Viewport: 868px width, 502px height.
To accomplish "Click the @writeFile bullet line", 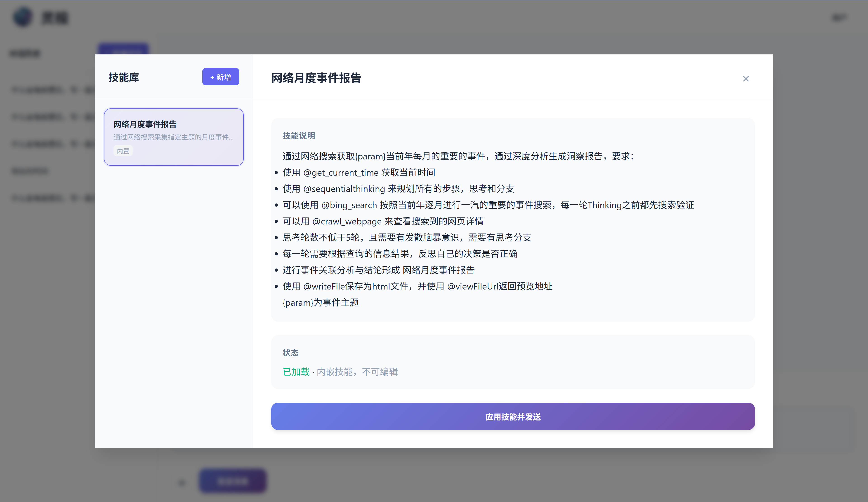I will (417, 286).
